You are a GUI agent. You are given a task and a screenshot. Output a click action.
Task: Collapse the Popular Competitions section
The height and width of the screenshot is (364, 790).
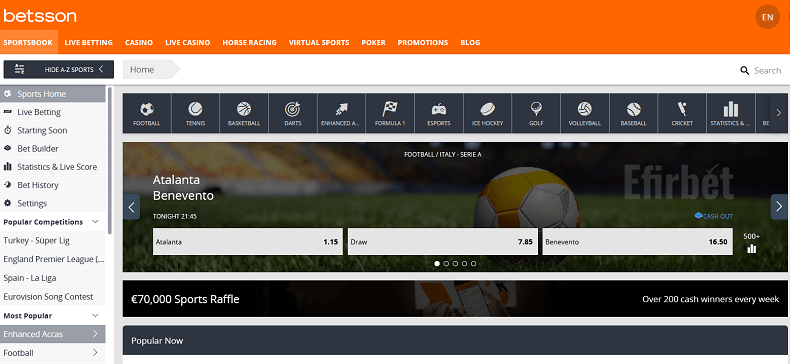95,222
